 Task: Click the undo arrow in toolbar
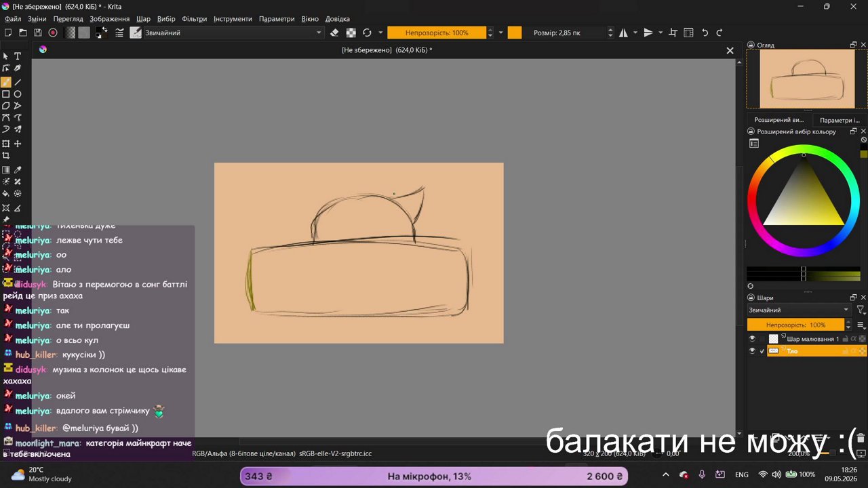coord(705,33)
